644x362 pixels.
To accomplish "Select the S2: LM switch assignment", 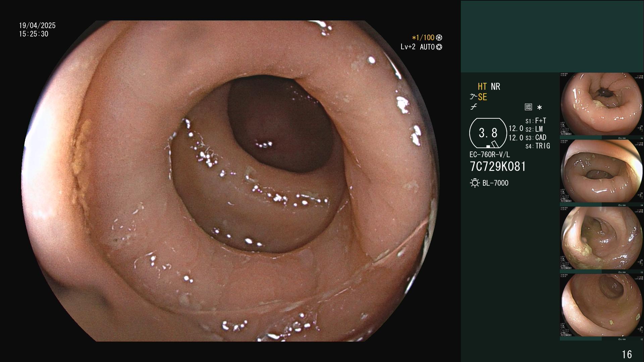I will [534, 129].
